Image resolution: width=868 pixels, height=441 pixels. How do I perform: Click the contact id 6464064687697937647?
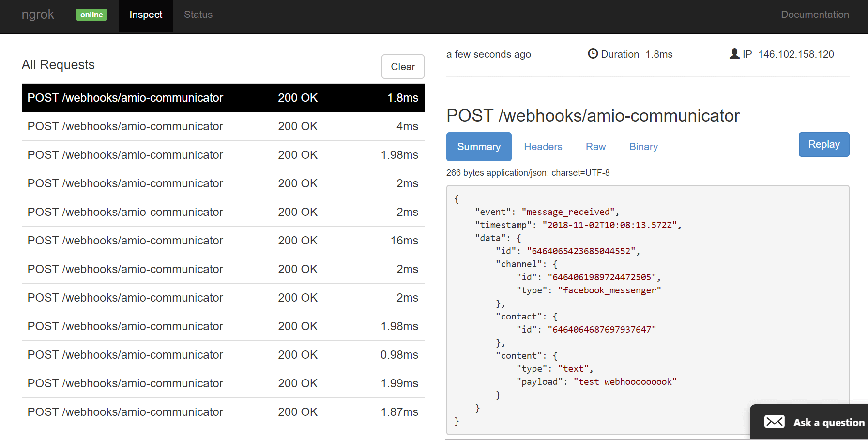(602, 330)
